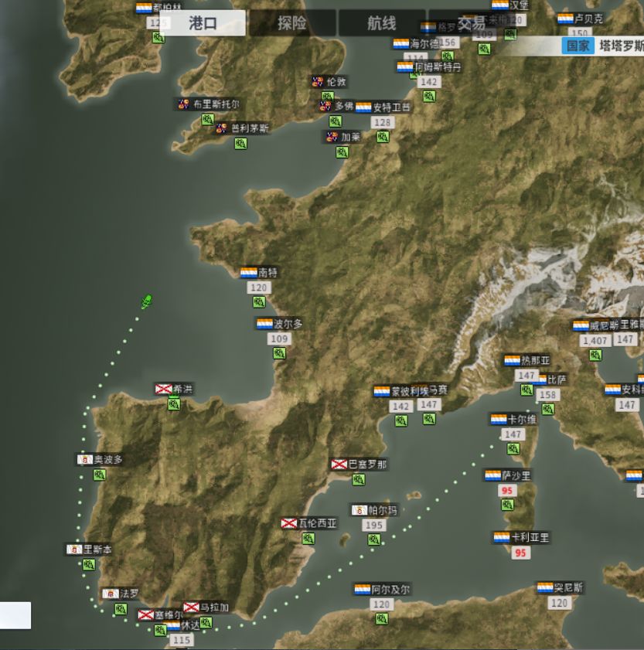
Task: Open 布里斯托尔 port inspect icon
Action: (207, 120)
